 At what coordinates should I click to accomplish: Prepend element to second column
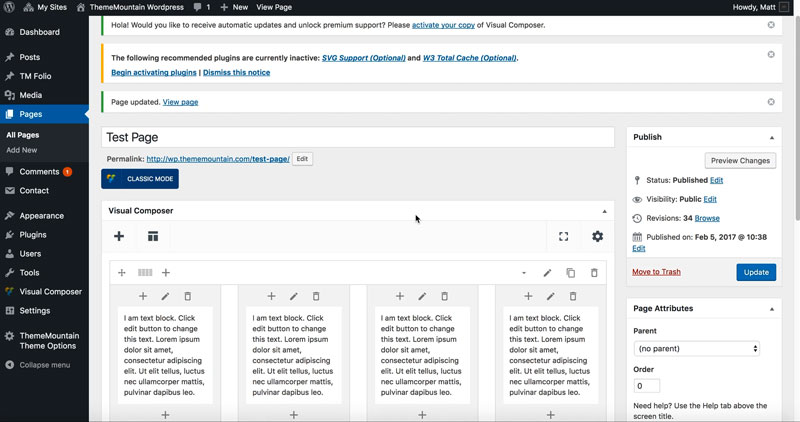[x=271, y=296]
